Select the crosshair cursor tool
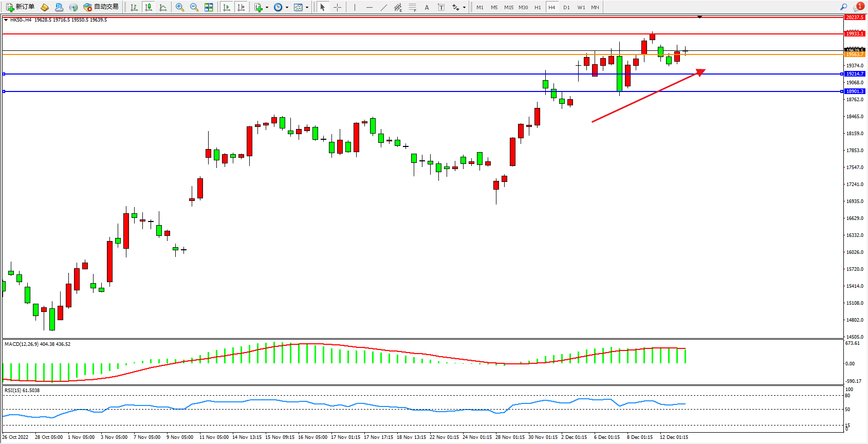 337,7
